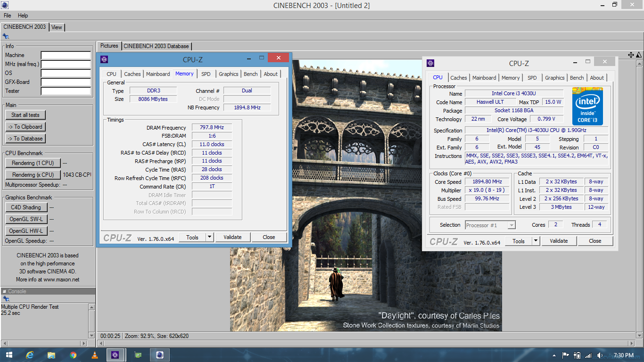Select the move/pan picture icon
The width and height of the screenshot is (644, 362).
point(631,55)
